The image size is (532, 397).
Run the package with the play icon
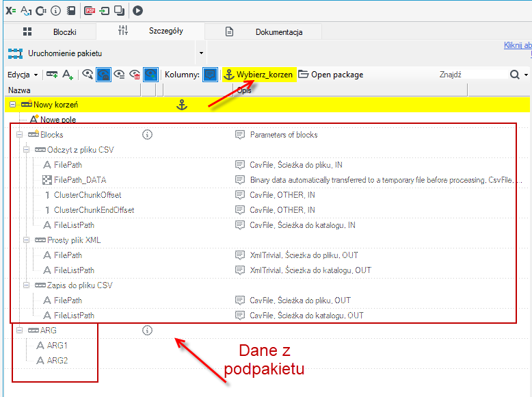[x=137, y=11]
